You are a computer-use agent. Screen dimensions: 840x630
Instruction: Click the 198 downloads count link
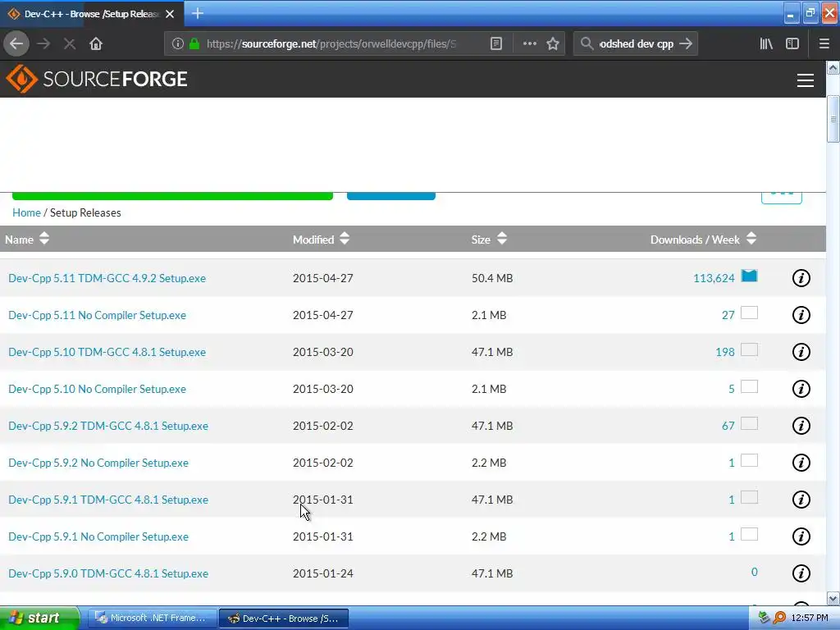click(x=725, y=352)
